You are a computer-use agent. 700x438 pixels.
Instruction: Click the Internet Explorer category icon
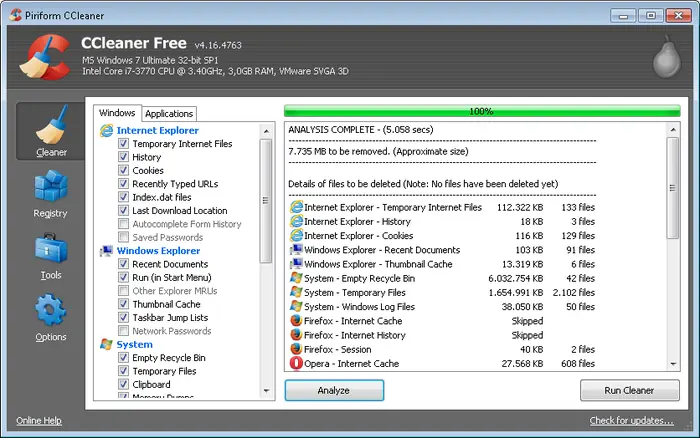(x=106, y=130)
